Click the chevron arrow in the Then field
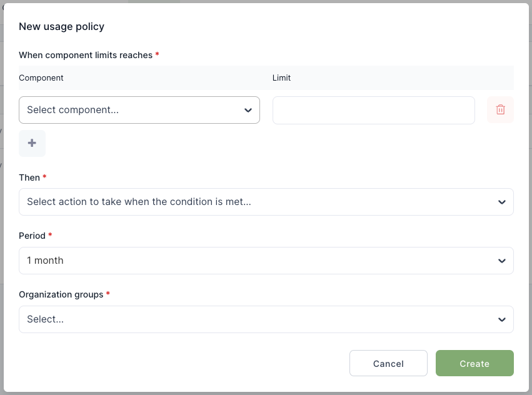The image size is (532, 395). coord(501,202)
